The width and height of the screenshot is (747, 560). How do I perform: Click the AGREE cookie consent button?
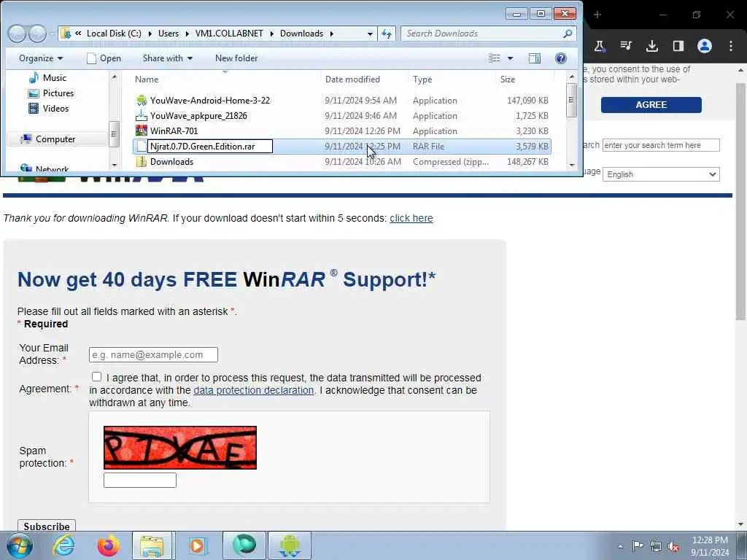tap(651, 105)
